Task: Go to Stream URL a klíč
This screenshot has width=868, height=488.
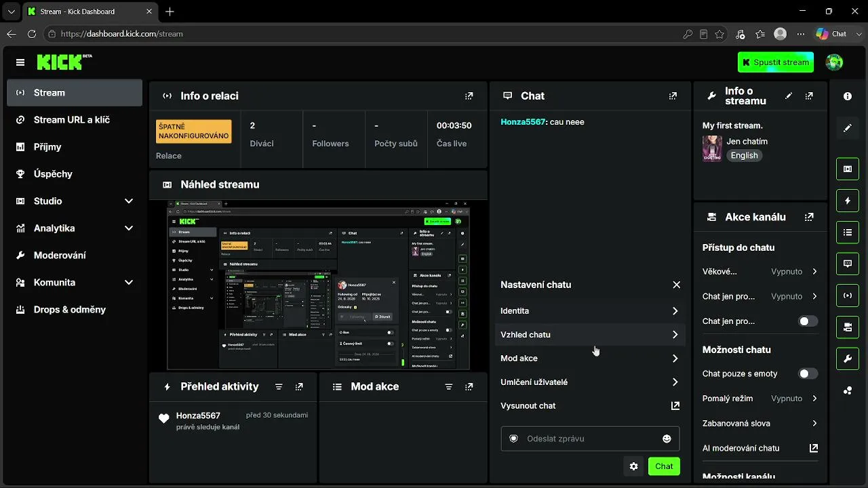Action: (75, 120)
